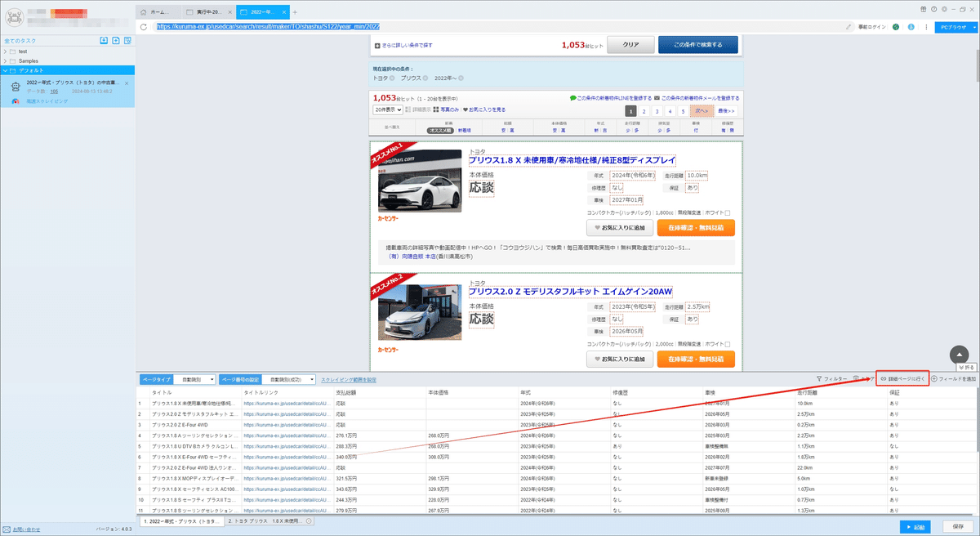Click the task search icon in sidebar
Screen dimensions: 980x536
[x=129, y=40]
